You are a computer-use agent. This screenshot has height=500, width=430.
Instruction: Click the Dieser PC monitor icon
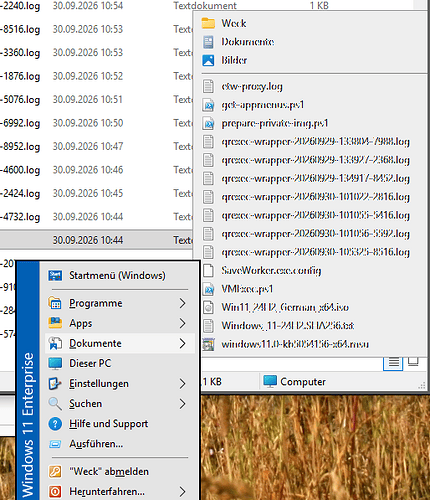(x=55, y=363)
